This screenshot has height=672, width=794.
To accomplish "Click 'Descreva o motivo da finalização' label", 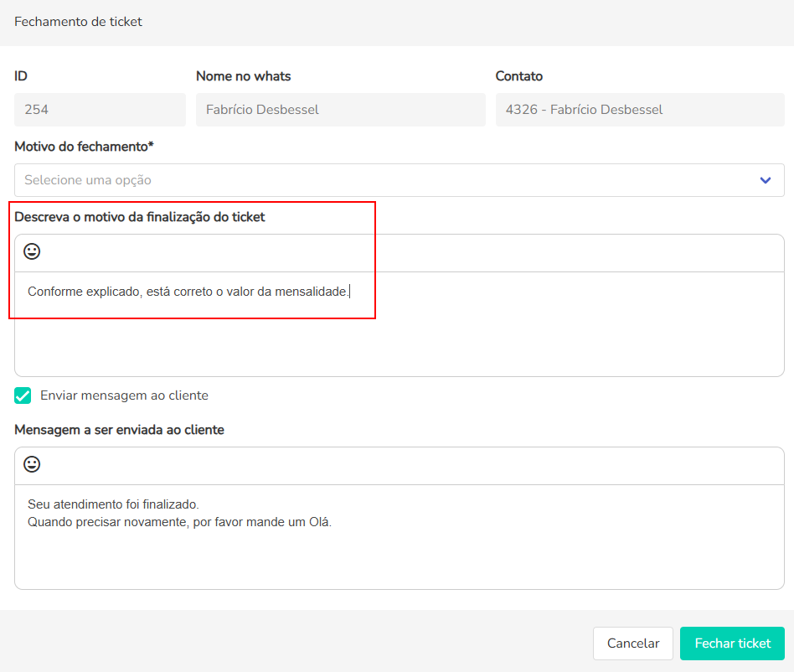I will pos(139,217).
